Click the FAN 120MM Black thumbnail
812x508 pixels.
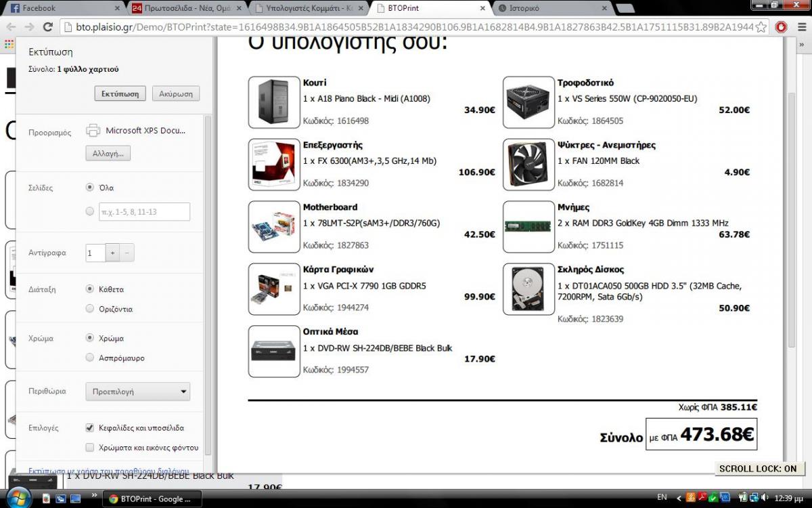pos(528,165)
